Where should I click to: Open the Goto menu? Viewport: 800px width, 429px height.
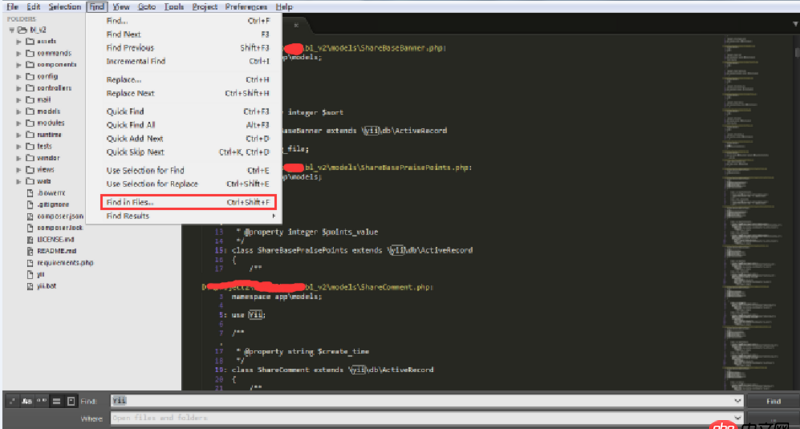click(147, 7)
